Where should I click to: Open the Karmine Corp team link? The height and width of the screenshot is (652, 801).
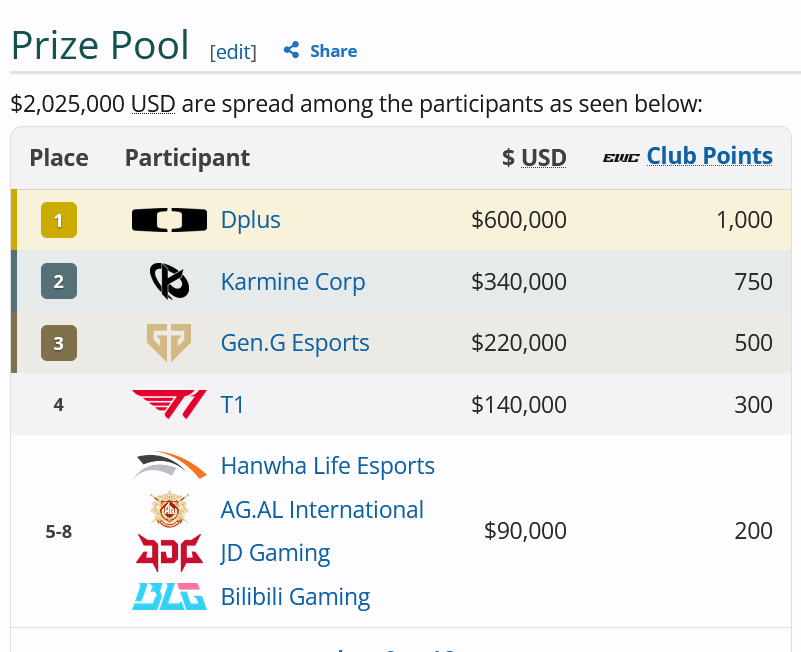coord(293,282)
